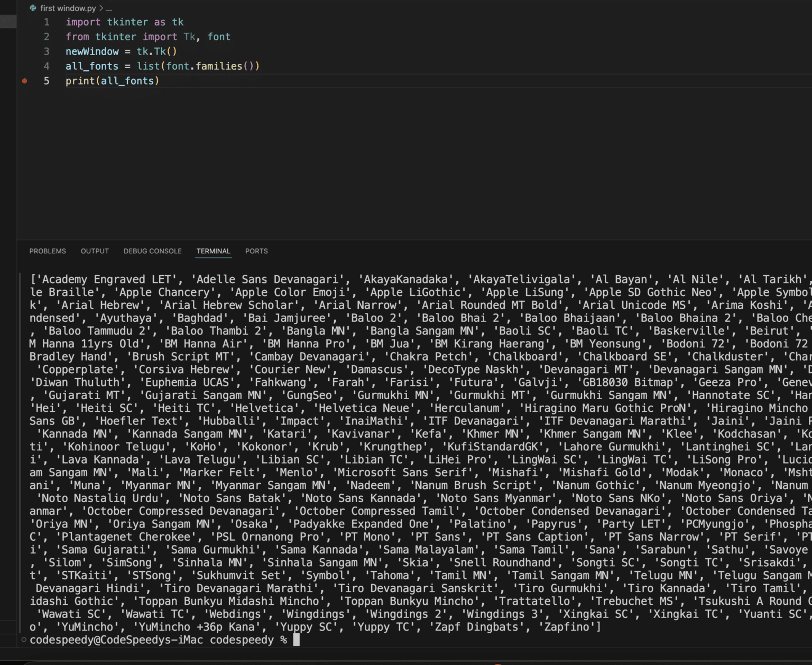Screen dimensions: 812x665
Task: Add a breakpoint in the gutter beside line 2
Action: point(24,36)
